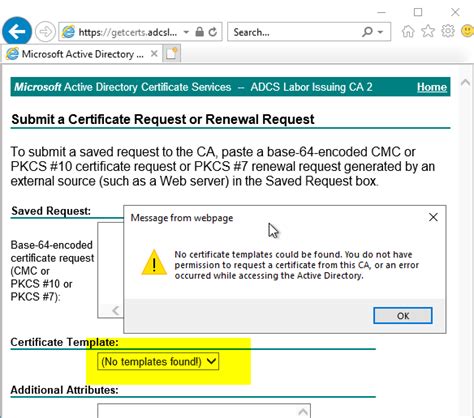Minimize the browser window

point(382,12)
